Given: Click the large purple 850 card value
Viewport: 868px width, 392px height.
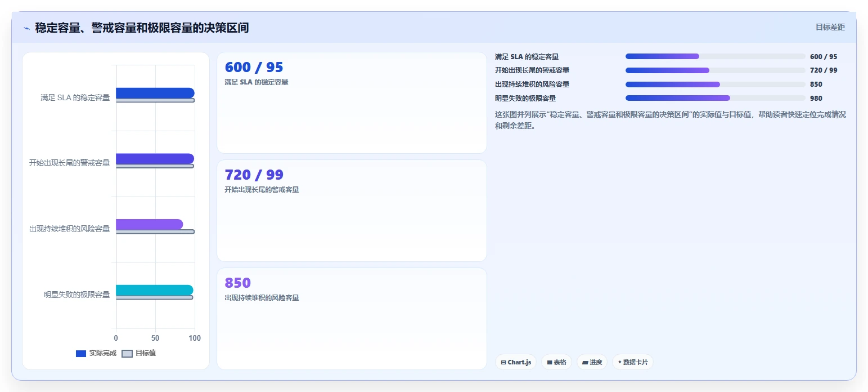Looking at the screenshot, I should [238, 283].
